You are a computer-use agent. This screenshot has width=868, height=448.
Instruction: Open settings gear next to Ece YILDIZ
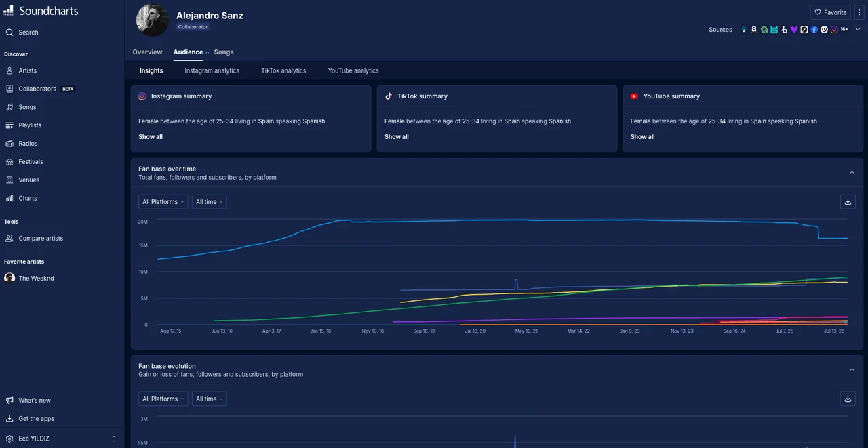(x=9, y=439)
